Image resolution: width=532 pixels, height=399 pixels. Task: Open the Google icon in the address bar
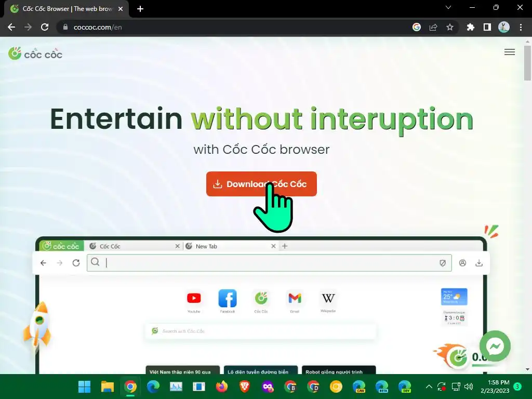[417, 27]
